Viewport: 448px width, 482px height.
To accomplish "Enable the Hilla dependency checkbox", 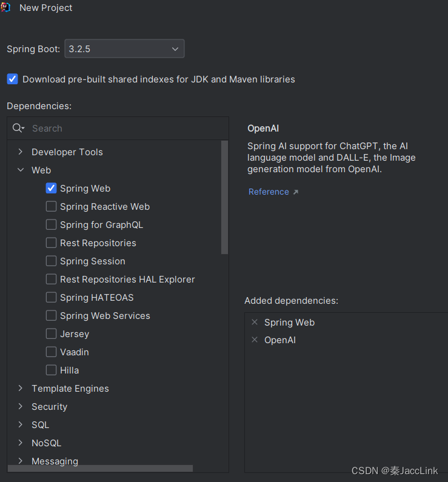I will point(51,370).
